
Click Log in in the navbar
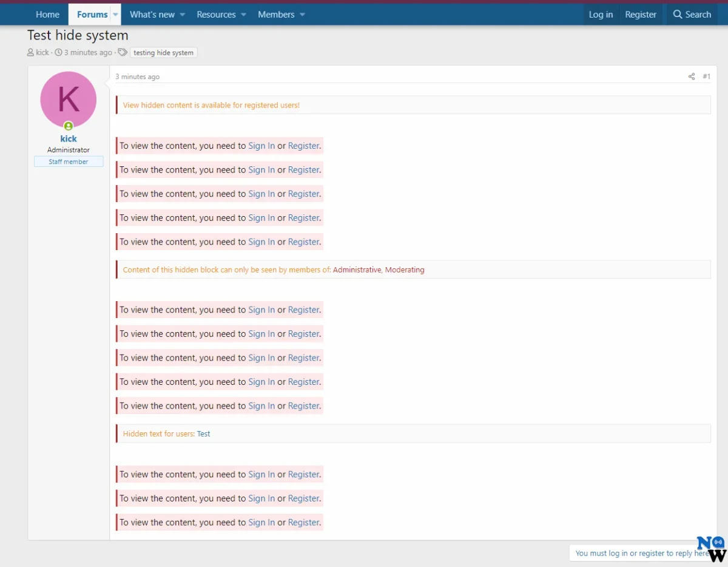tap(601, 15)
